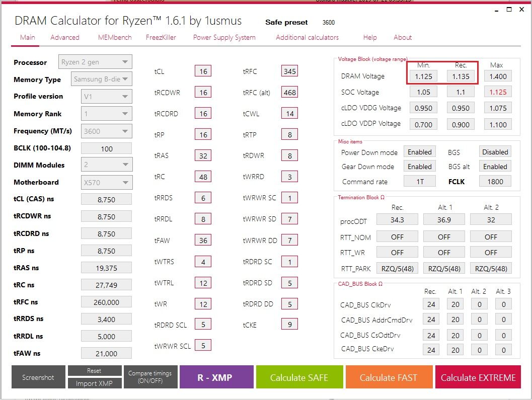The width and height of the screenshot is (532, 400).
Task: Click the tFAW ns field 21,000
Action: tap(107, 354)
